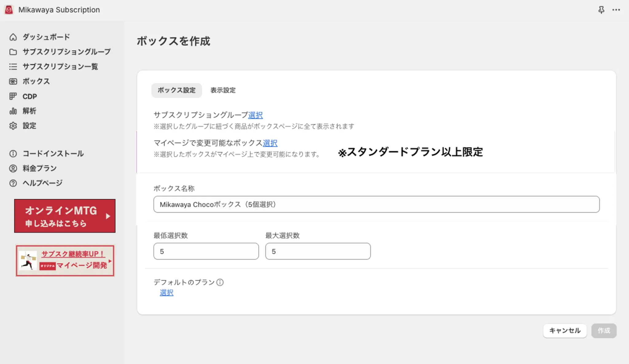
Task: Click the subscription group folder icon
Action: point(13,52)
